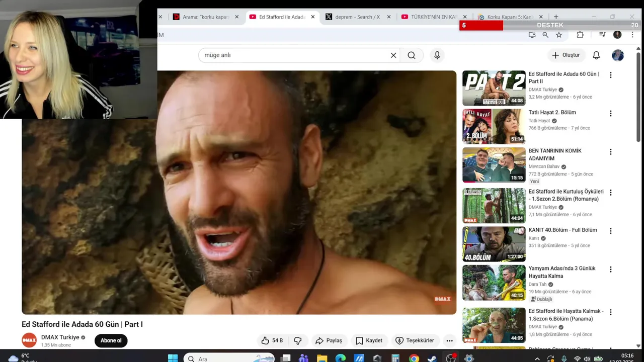Close the 'Arama: korku kapanı' tab
The image size is (644, 362).
(237, 17)
